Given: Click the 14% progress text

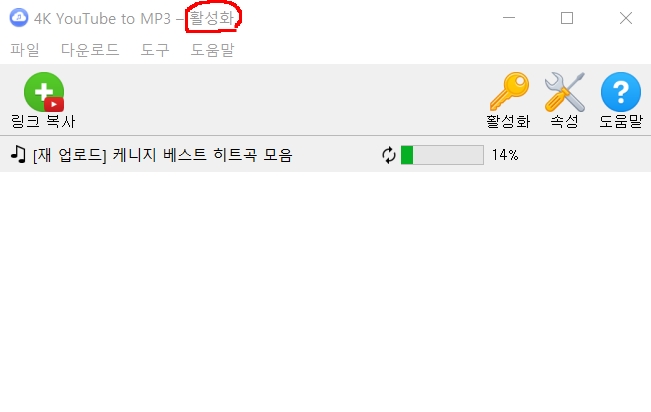Looking at the screenshot, I should point(505,155).
